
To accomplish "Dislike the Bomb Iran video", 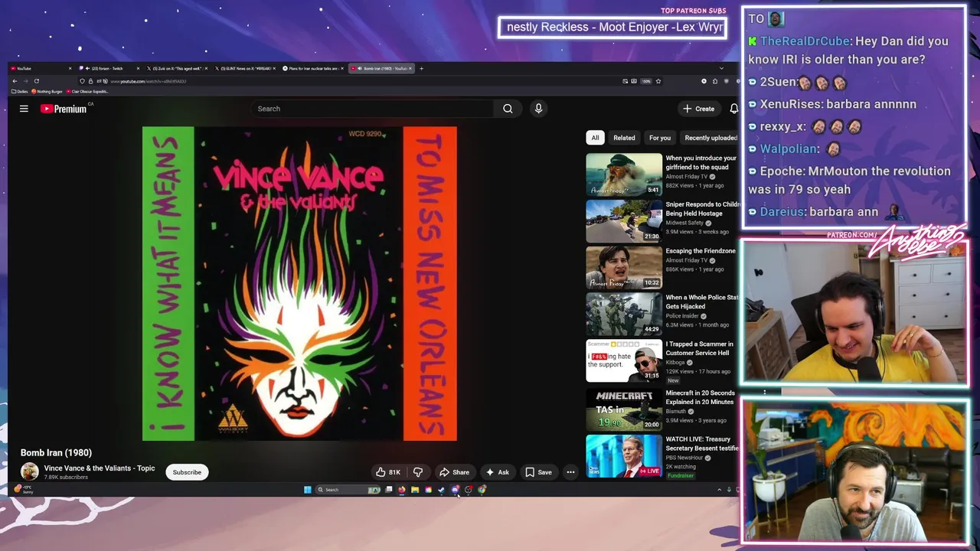I will click(x=418, y=472).
